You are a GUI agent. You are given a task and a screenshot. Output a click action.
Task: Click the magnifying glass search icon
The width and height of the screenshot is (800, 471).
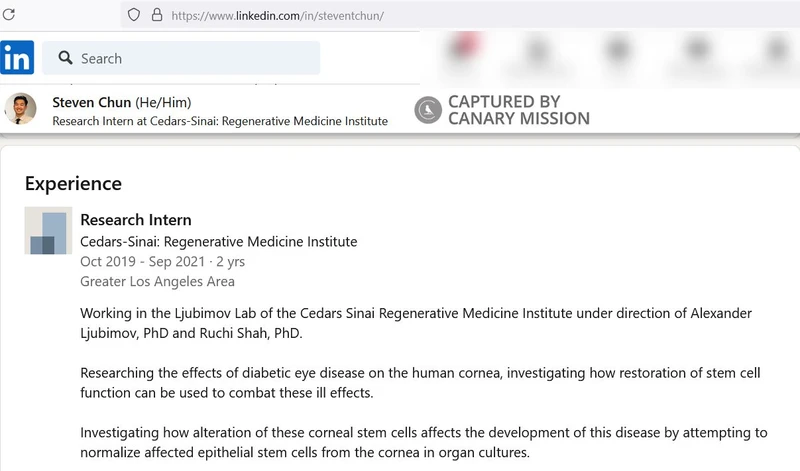pyautogui.click(x=66, y=58)
